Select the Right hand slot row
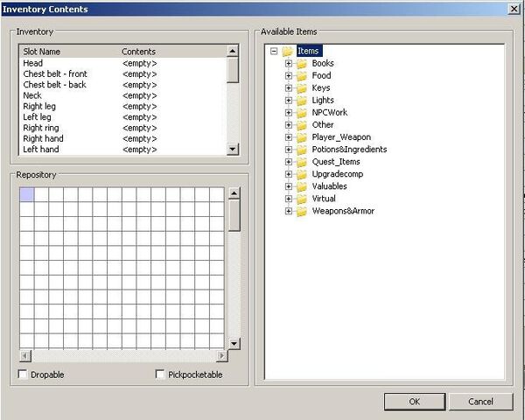 (122, 138)
